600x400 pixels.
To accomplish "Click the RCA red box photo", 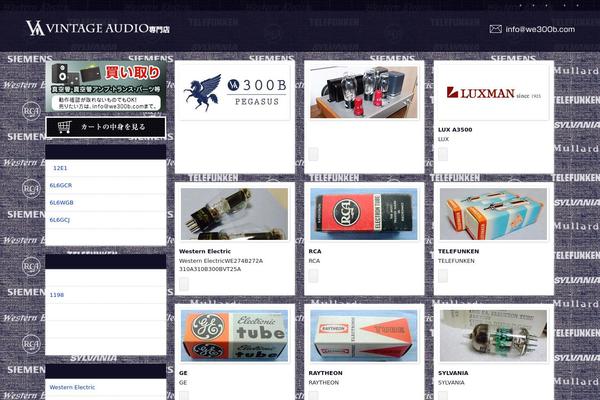I will point(364,214).
